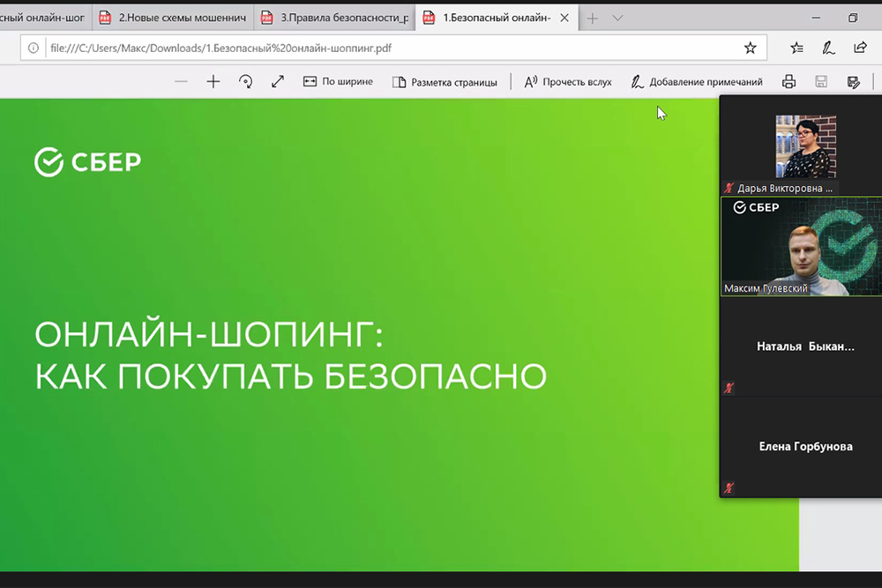Click the site information icon in address bar
The image size is (882, 588).
pyautogui.click(x=34, y=48)
